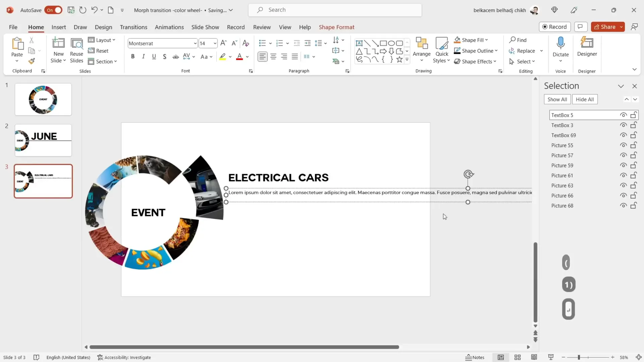This screenshot has height=362, width=644.
Task: Click the Save icon in title bar
Action: [71, 10]
